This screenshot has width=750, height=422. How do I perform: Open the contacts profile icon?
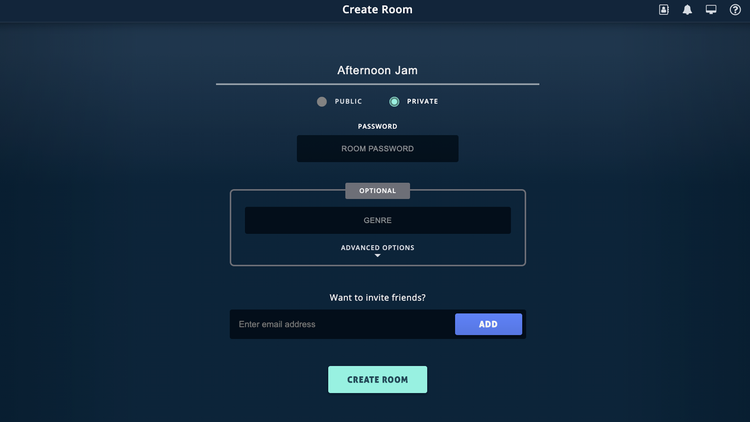pos(663,10)
